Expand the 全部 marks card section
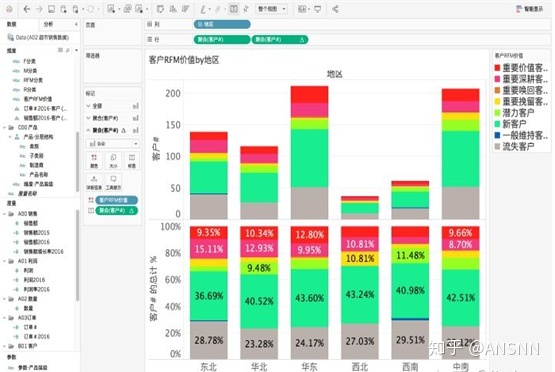 click(x=88, y=106)
